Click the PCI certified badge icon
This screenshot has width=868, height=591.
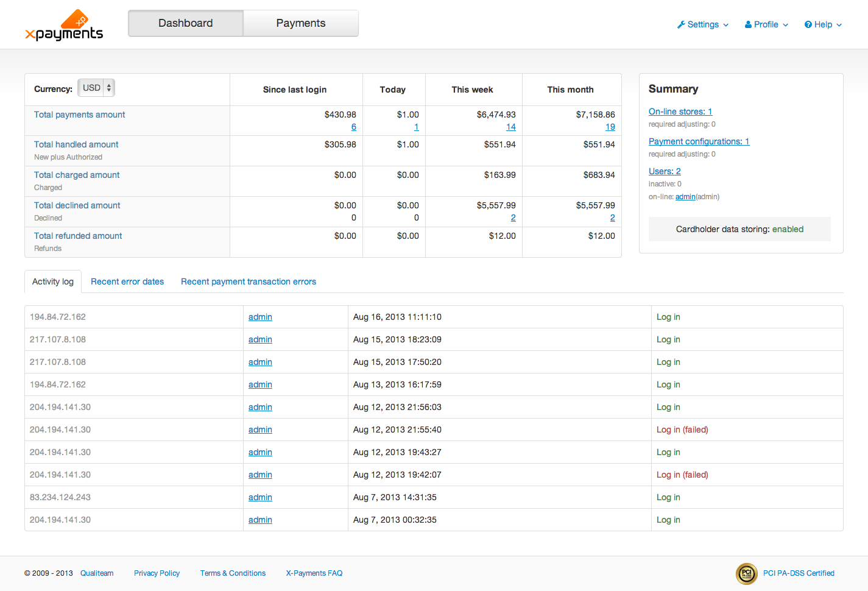(747, 573)
